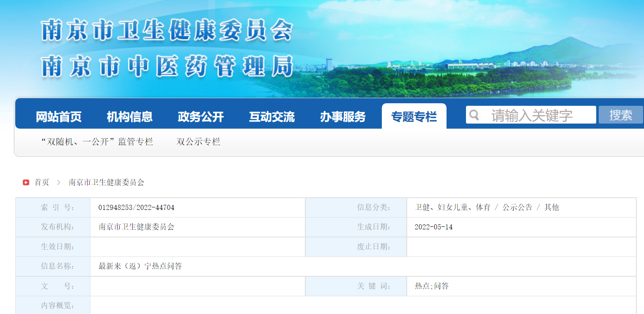Click the 南京市中医药管理局 banner title
Screen dimensions: 644x314
[167, 66]
